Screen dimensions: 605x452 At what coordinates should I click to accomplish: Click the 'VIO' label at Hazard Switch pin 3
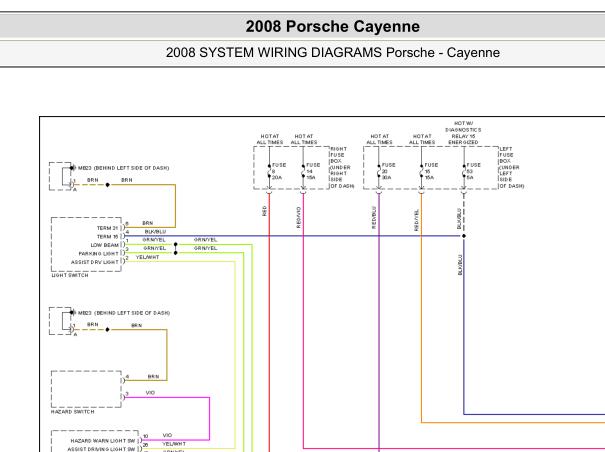150,393
